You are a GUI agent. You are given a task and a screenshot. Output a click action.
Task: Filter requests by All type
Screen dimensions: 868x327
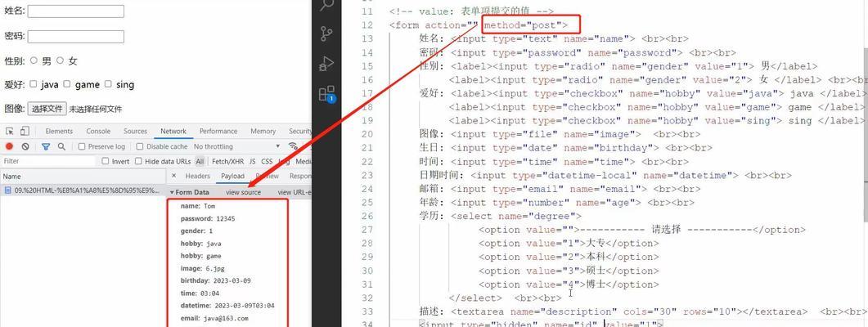tap(200, 162)
